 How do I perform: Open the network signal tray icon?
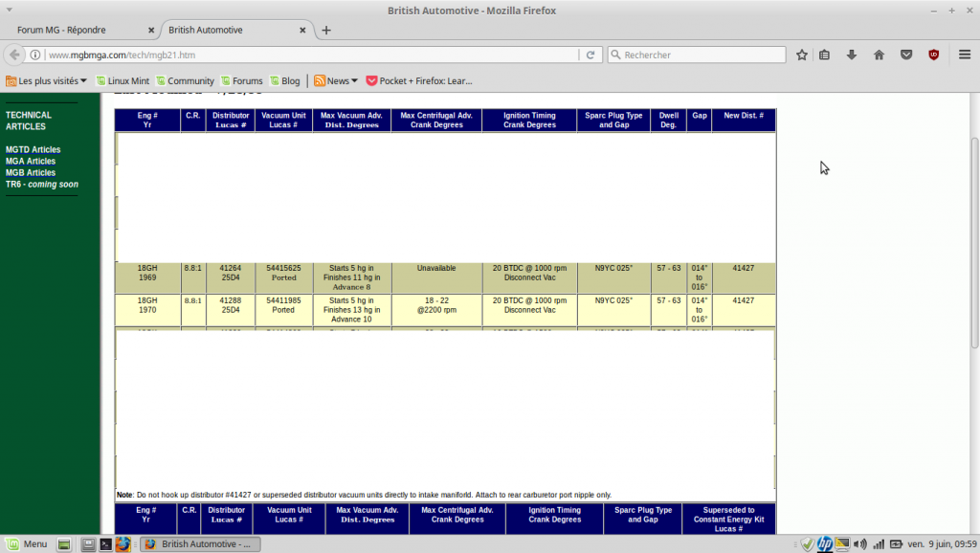tap(879, 544)
